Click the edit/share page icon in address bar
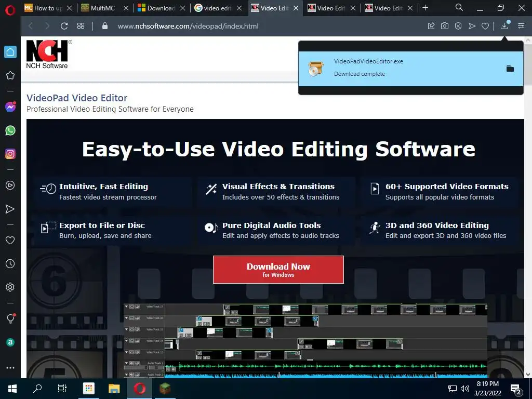Image resolution: width=532 pixels, height=399 pixels. 431,26
